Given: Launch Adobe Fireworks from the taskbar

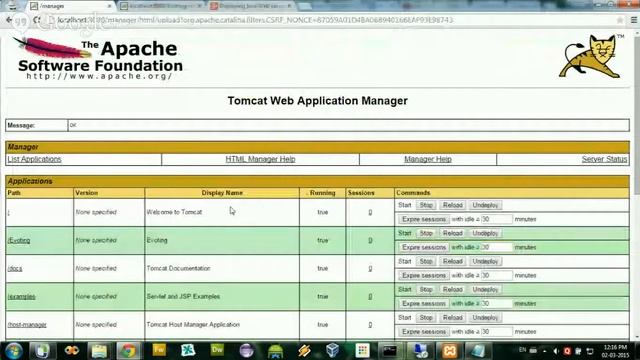Looking at the screenshot, I should click(159, 350).
